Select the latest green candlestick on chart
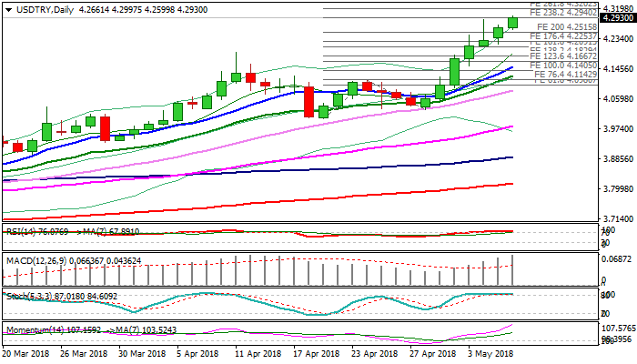Image resolution: width=637 pixels, height=364 pixels. coord(512,22)
